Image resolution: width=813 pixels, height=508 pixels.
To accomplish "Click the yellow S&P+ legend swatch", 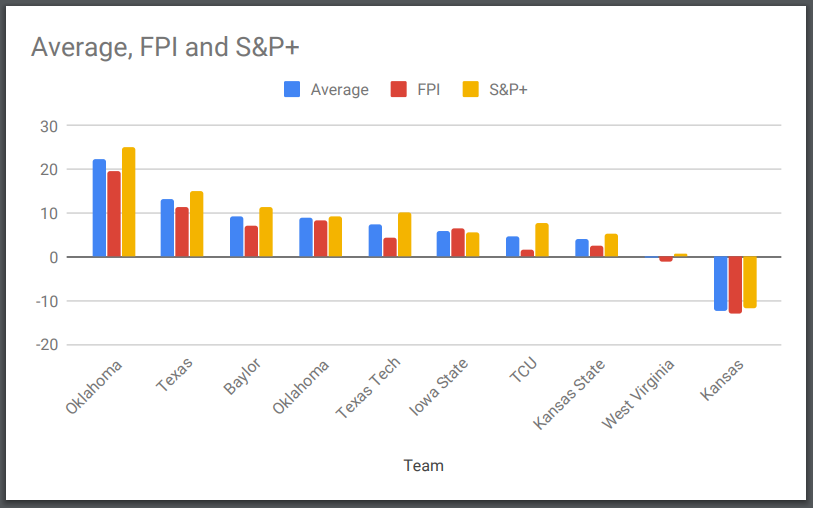I will click(471, 89).
